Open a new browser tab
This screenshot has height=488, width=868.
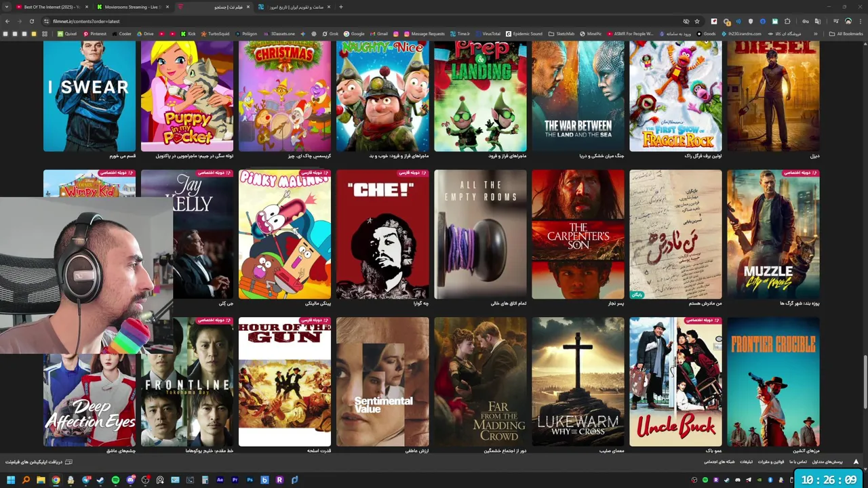(x=341, y=7)
